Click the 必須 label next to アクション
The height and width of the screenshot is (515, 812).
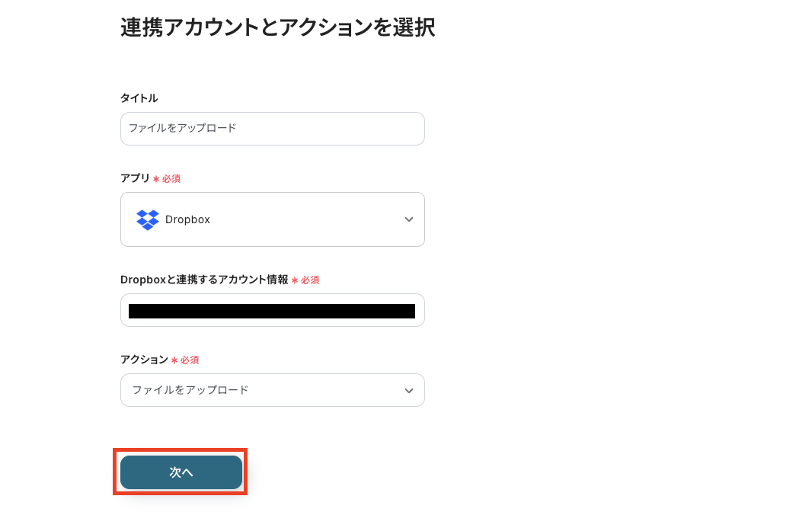[x=186, y=360]
